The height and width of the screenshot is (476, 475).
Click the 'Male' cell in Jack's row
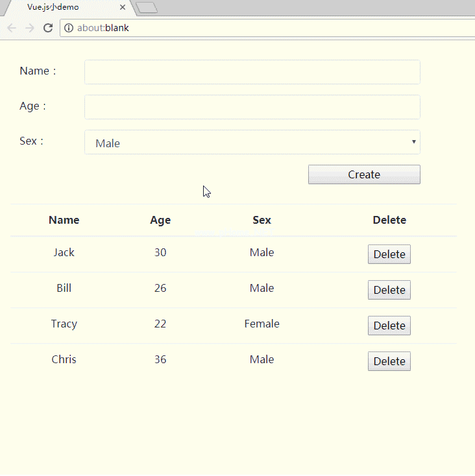(262, 252)
